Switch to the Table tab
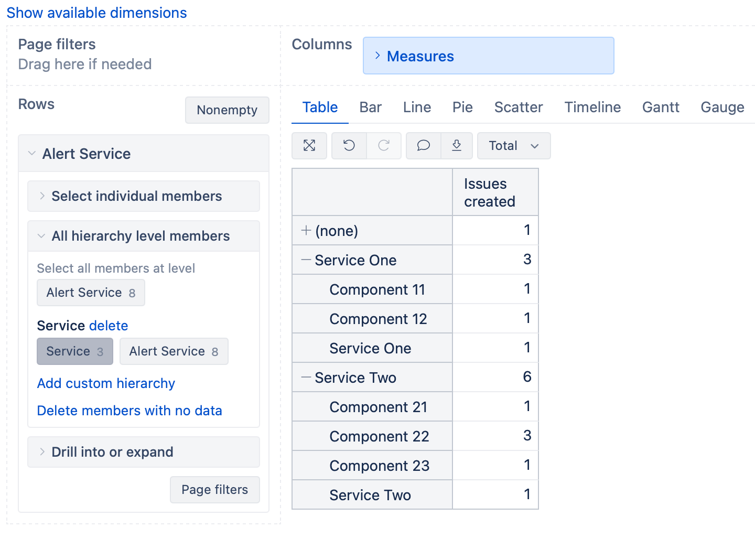Image resolution: width=755 pixels, height=560 pixels. click(x=320, y=107)
